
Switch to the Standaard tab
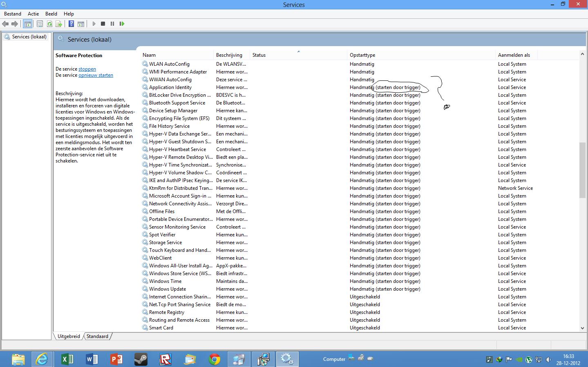[97, 336]
